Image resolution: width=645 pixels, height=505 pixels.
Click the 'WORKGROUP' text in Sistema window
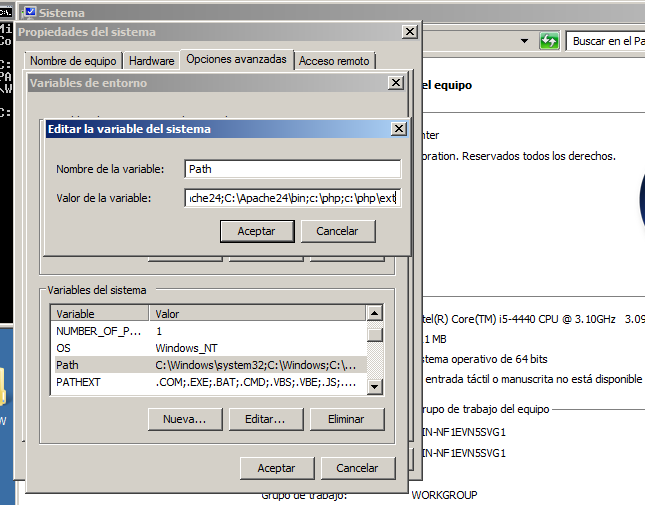[x=444, y=495]
